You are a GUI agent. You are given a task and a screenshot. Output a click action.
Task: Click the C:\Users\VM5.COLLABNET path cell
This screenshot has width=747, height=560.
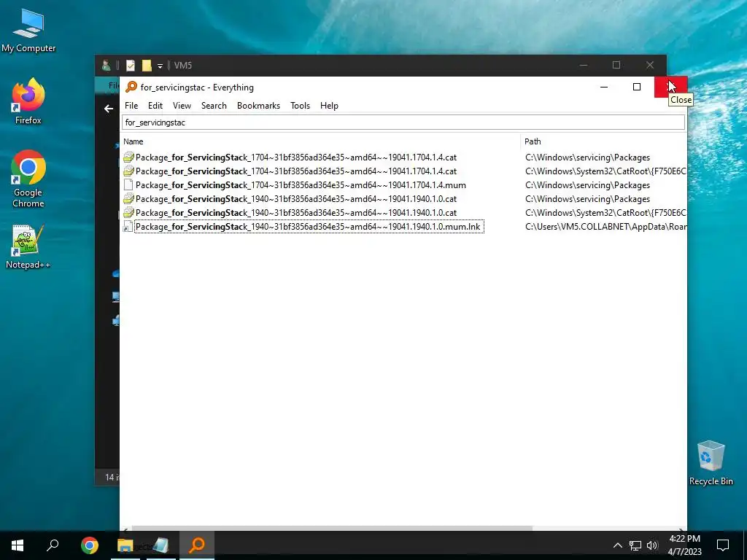click(605, 227)
